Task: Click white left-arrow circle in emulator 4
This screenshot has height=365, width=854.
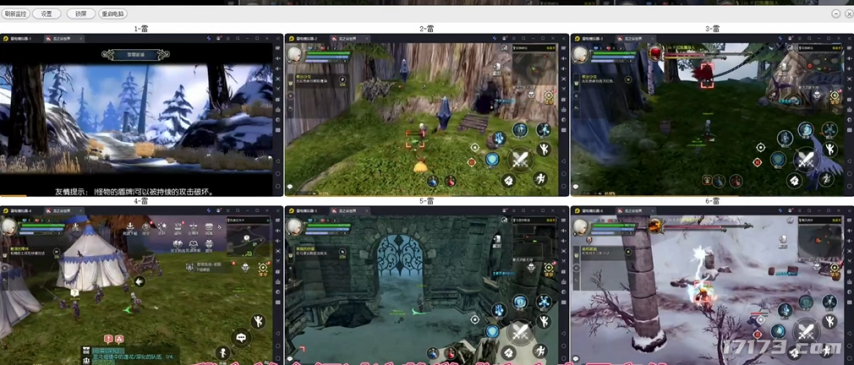Action: (x=139, y=282)
